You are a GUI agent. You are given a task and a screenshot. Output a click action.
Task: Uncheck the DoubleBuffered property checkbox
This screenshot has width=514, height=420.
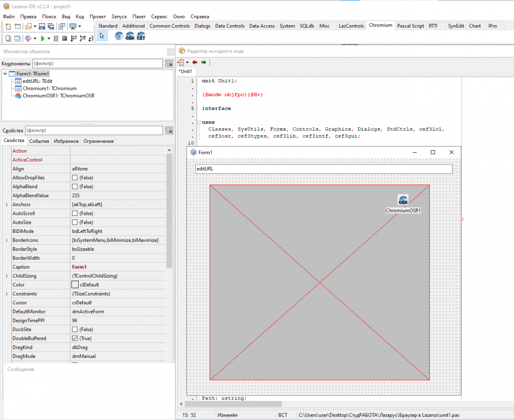[75, 338]
